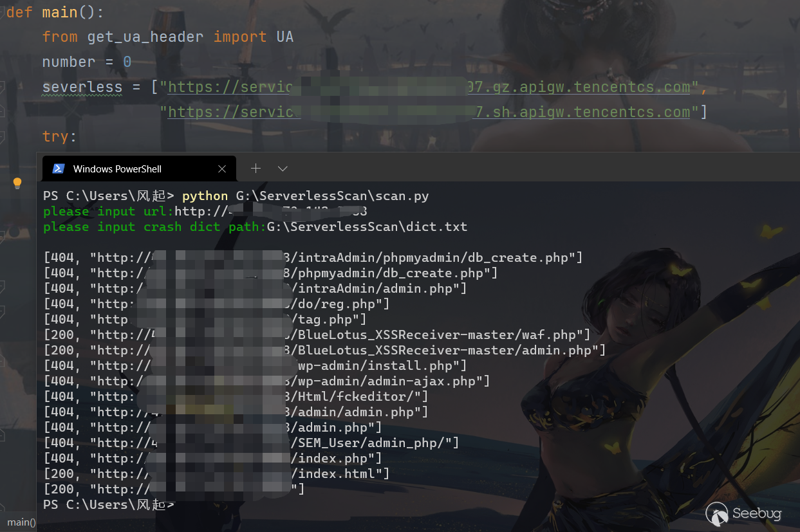The image size is (800, 532).
Task: Click the waf.php result line in terminal
Action: [x=317, y=335]
